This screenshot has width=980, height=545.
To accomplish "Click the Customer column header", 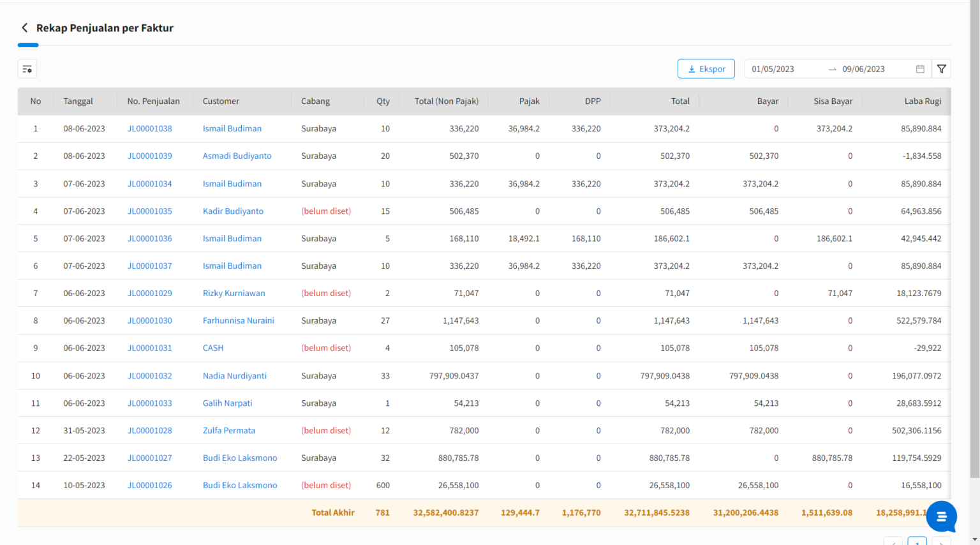I will pos(221,101).
